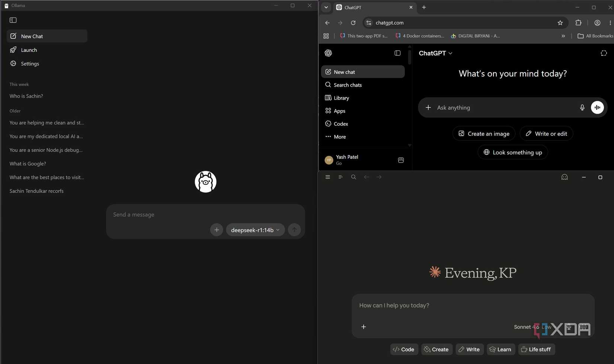Open the Chrome tab search chevron
This screenshot has width=614, height=364.
tap(326, 7)
